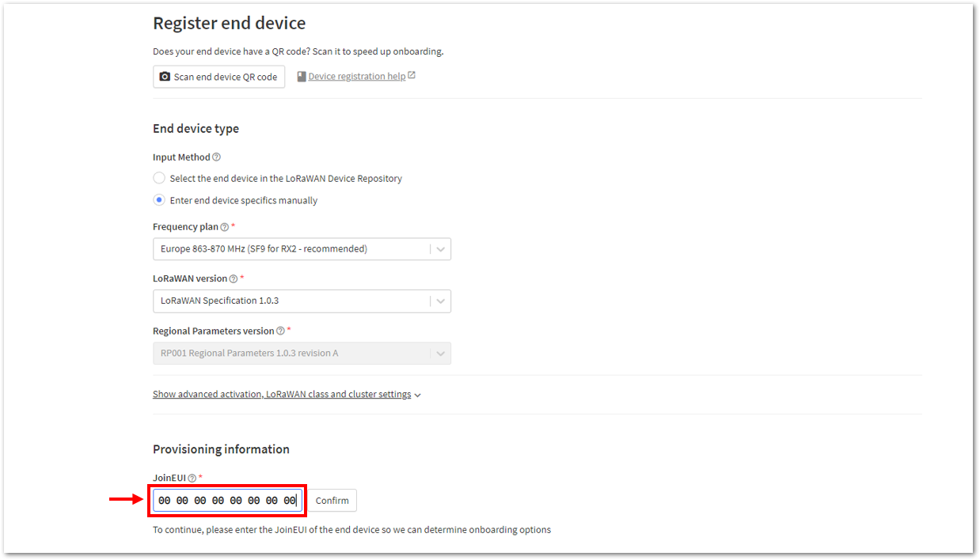This screenshot has width=980, height=560.
Task: Click the Provisioning information heading
Action: 221,449
